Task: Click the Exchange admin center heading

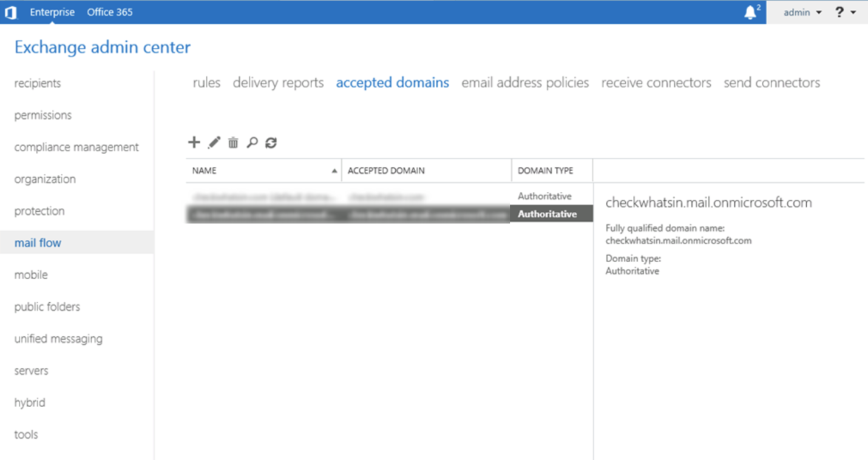Action: point(103,47)
